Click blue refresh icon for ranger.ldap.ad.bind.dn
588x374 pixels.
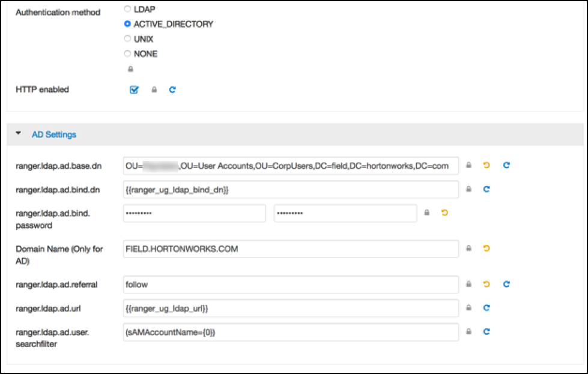point(486,189)
